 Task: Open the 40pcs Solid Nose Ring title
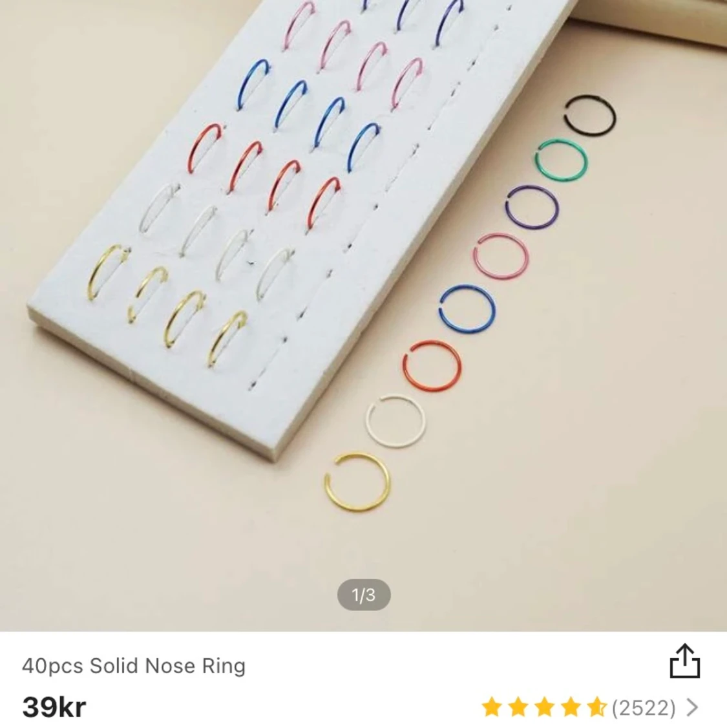pos(134,666)
